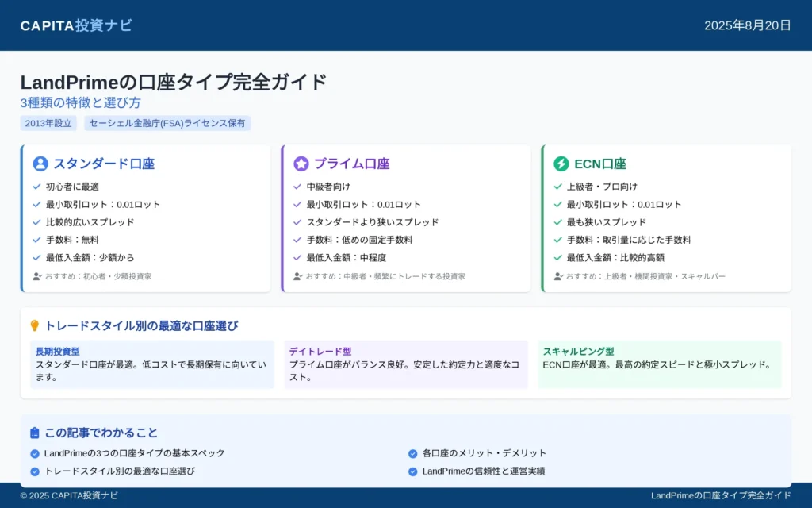Click check circle beside the トレードスタイル別の最適な口座選び list item
The height and width of the screenshot is (508, 812).
(x=35, y=471)
